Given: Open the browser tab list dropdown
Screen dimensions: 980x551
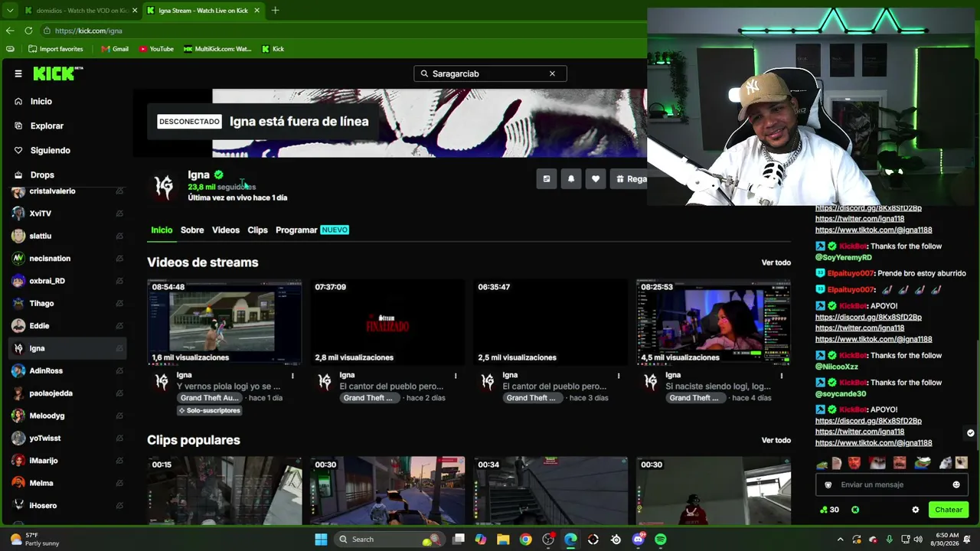Looking at the screenshot, I should (10, 11).
